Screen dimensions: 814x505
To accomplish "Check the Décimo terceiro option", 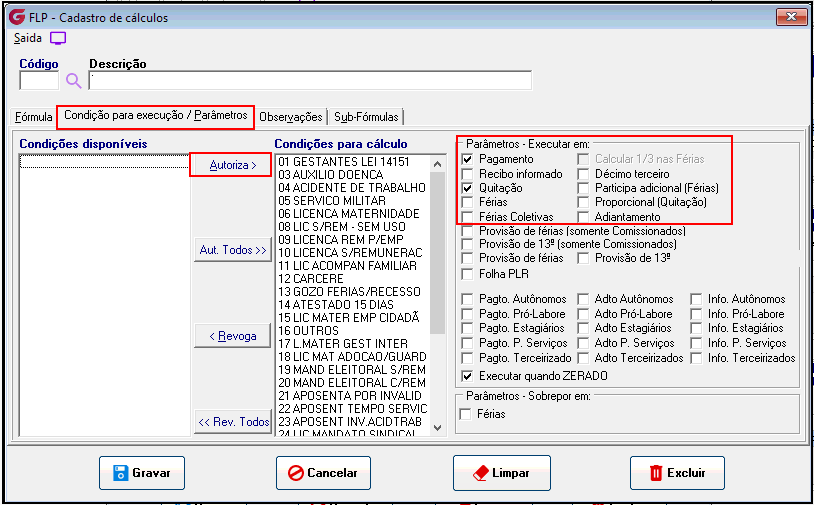I will (x=584, y=174).
